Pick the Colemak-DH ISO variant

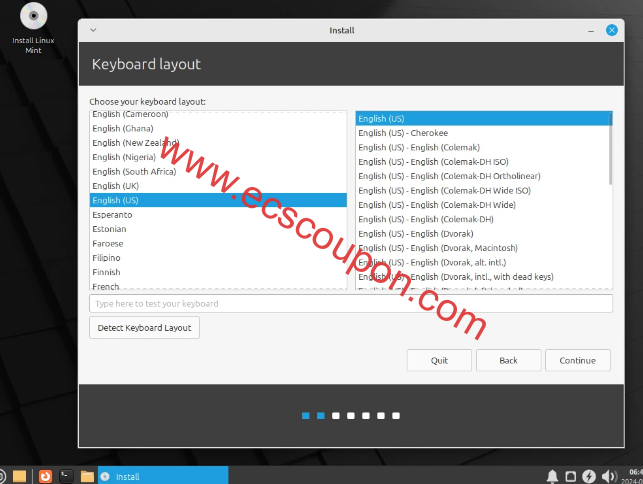point(482,162)
